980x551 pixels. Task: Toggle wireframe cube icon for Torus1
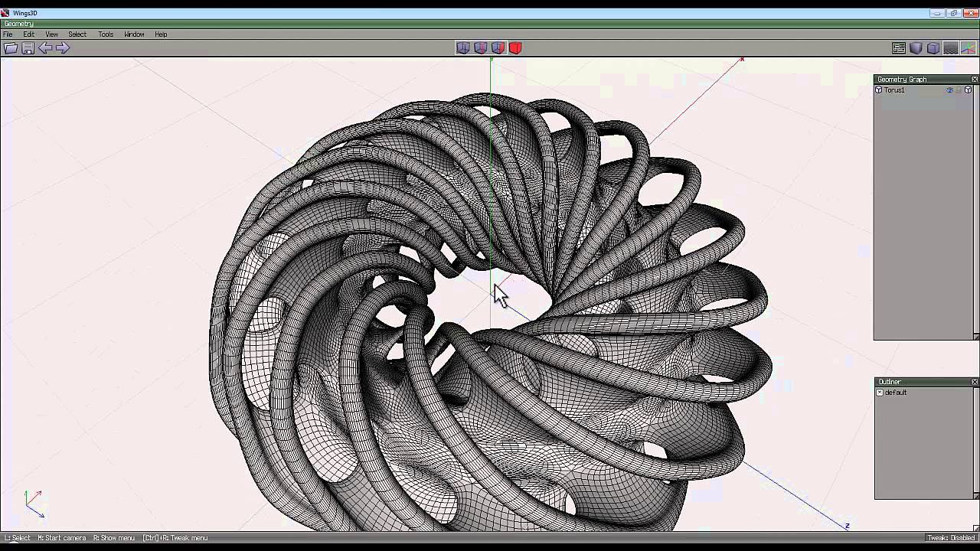(x=968, y=90)
